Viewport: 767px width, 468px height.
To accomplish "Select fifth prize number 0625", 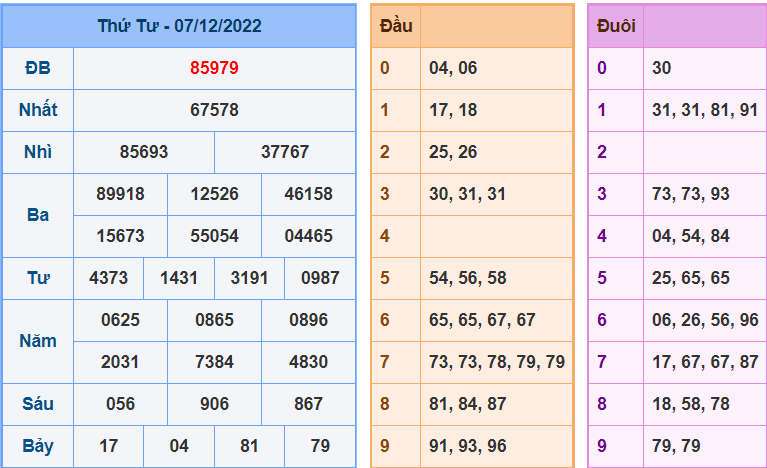I will click(120, 320).
